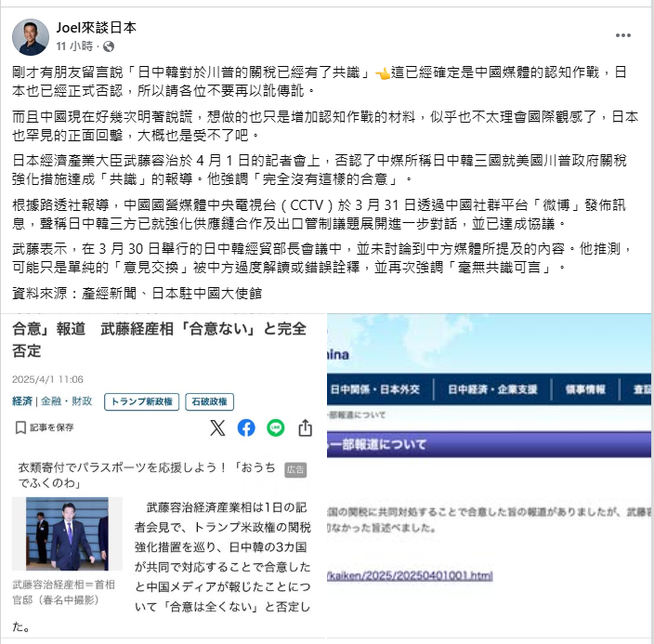654x644 pixels.
Task: Share article via Facebook icon
Action: pos(246,428)
